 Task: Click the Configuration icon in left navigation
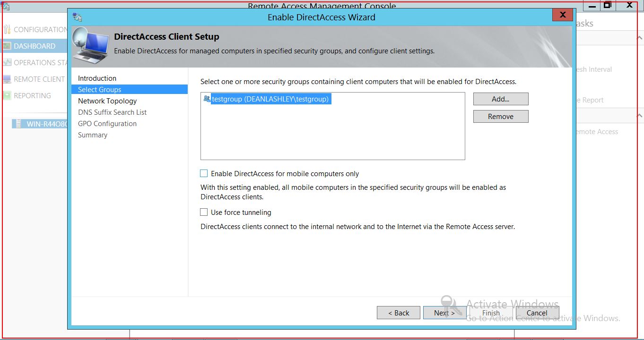7,30
